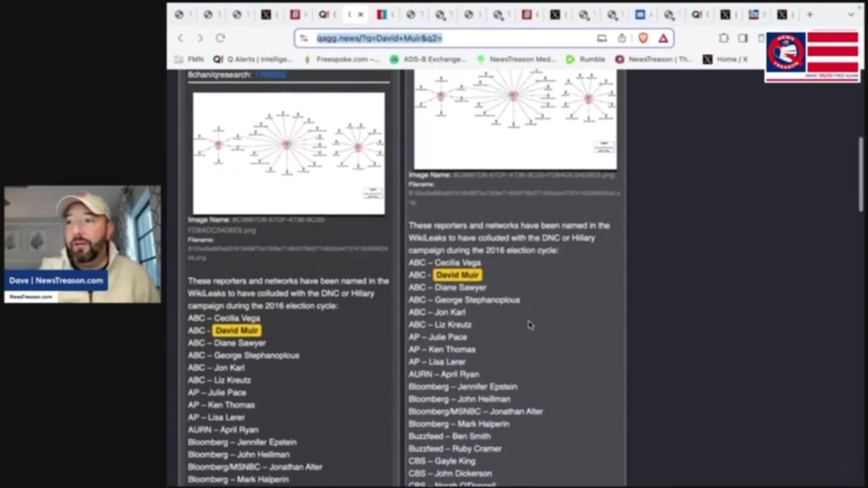Image resolution: width=868 pixels, height=488 pixels.
Task: Click the browser forward arrow
Action: pos(200,39)
